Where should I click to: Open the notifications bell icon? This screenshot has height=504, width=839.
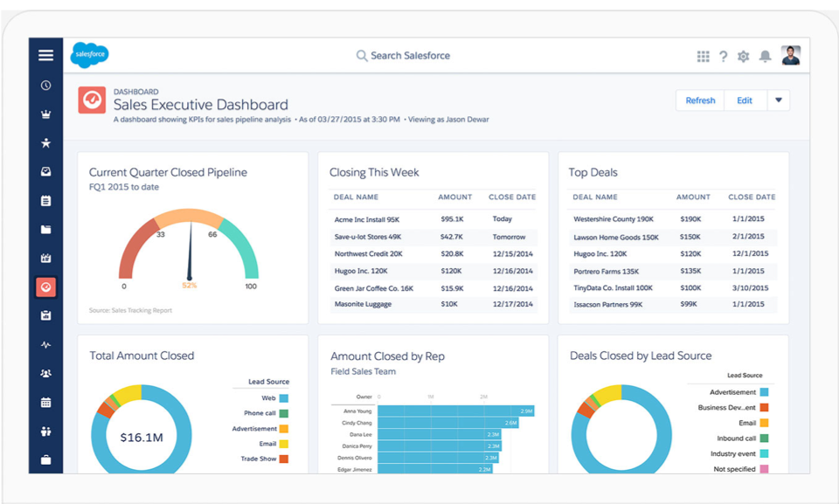[x=766, y=56]
